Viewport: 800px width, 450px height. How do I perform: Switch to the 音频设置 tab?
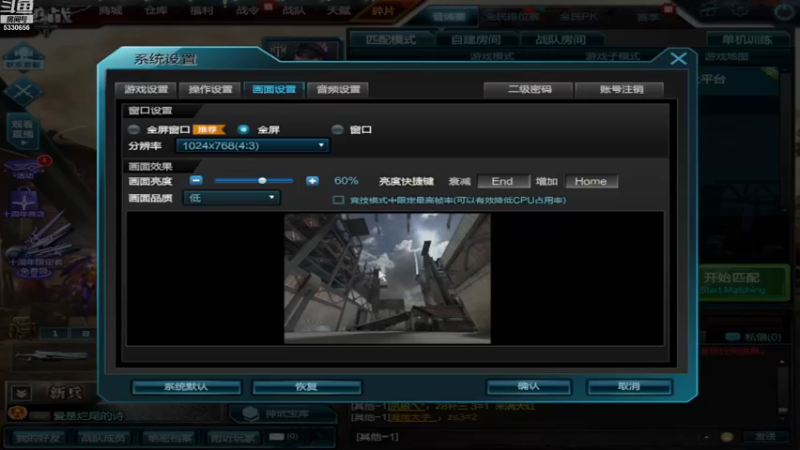(x=338, y=89)
